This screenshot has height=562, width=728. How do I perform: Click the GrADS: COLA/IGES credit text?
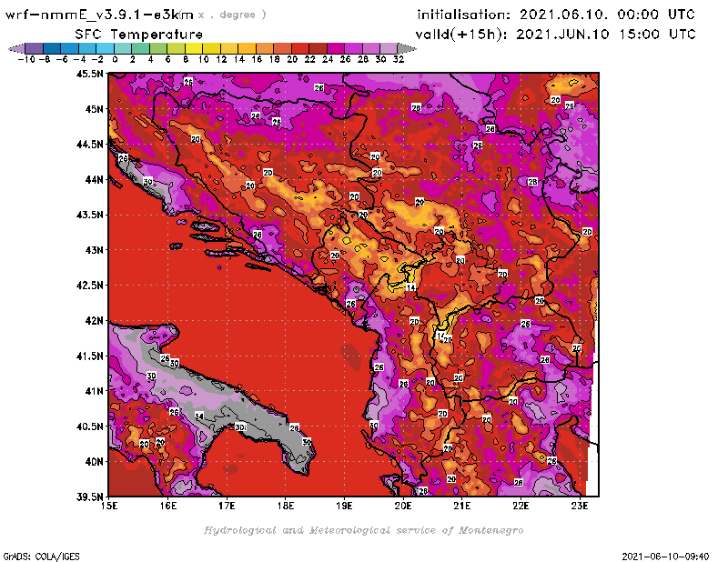(41, 556)
